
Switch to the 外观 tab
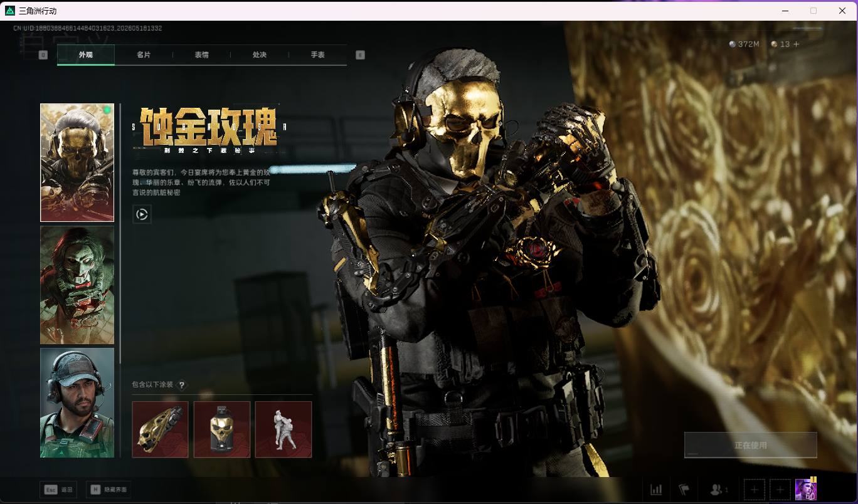tap(86, 55)
